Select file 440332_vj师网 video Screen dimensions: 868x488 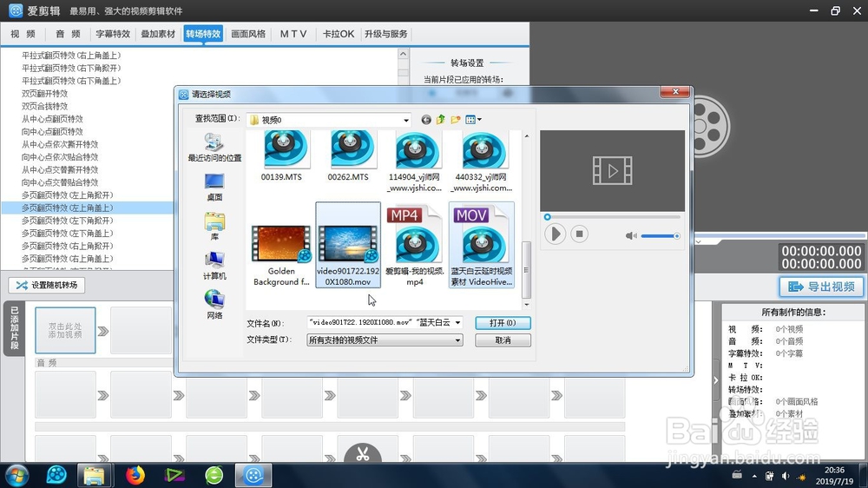pyautogui.click(x=481, y=162)
